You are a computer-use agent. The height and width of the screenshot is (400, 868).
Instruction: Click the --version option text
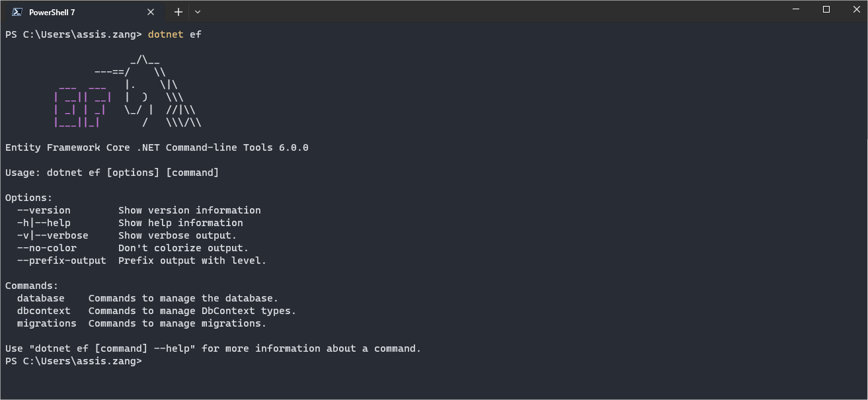(x=44, y=210)
